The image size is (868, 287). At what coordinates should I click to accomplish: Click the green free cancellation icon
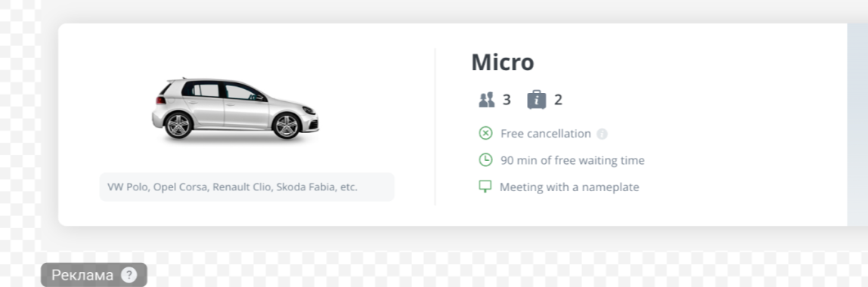(x=485, y=133)
